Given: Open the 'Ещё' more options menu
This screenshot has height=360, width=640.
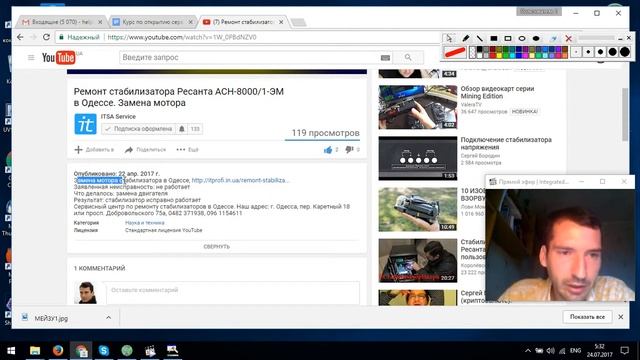Looking at the screenshot, I should pyautogui.click(x=187, y=150).
